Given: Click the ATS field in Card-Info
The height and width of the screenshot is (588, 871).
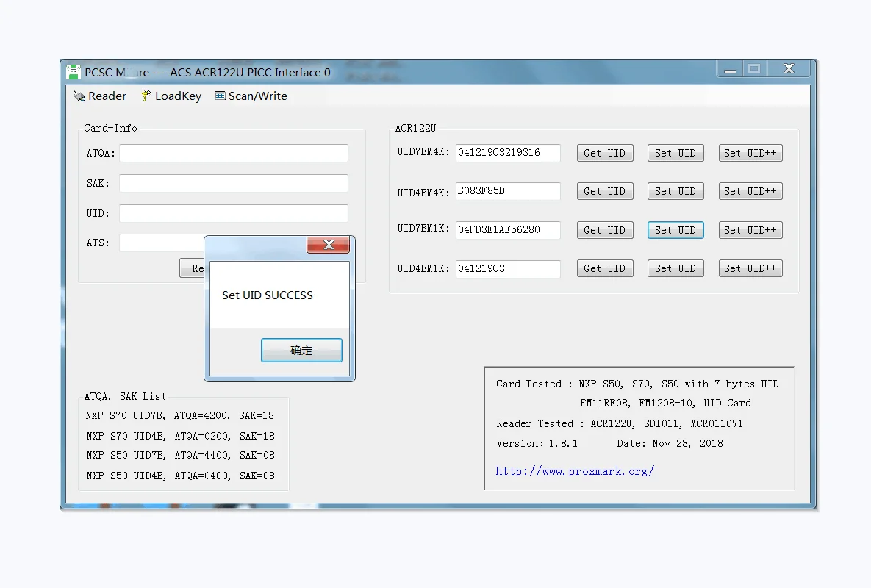Looking at the screenshot, I should tap(162, 243).
